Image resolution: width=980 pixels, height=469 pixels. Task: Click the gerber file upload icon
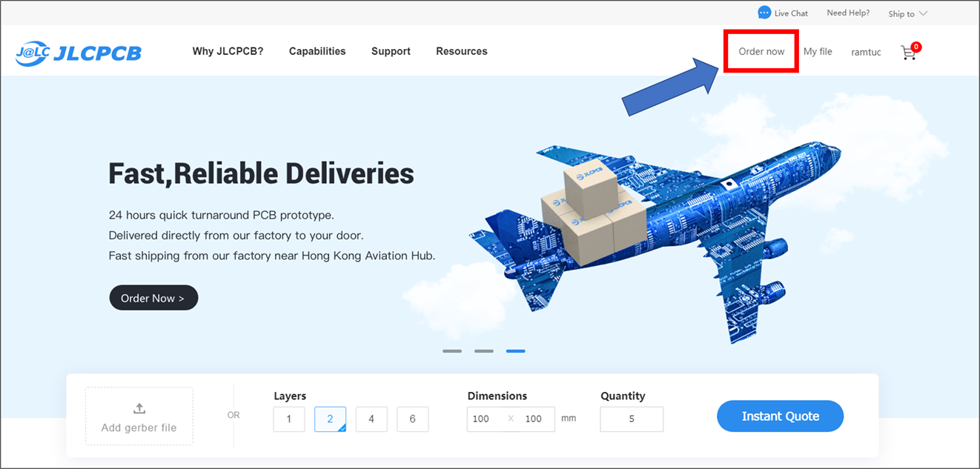[139, 409]
